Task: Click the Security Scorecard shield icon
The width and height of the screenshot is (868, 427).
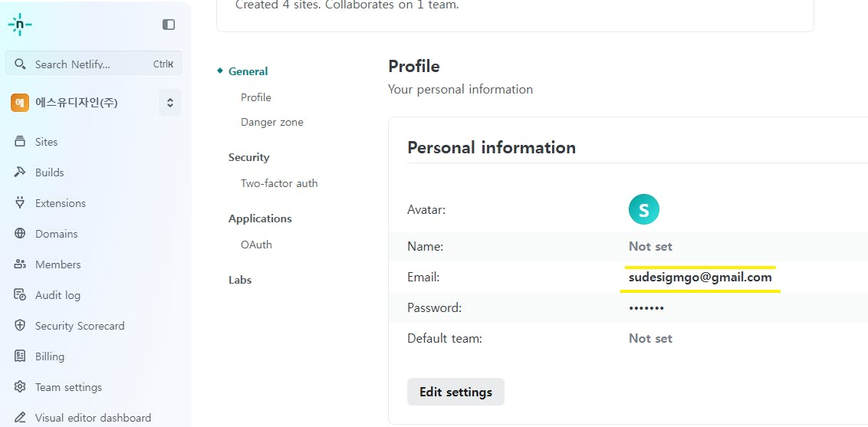Action: coord(20,325)
